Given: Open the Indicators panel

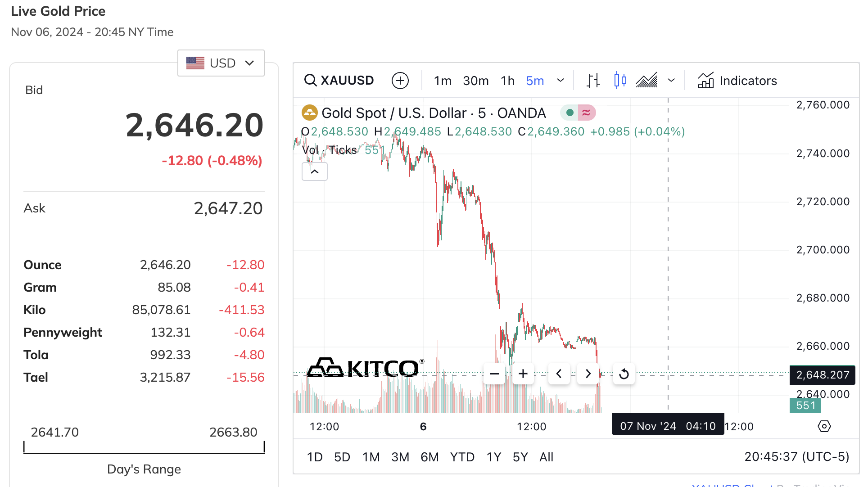Looking at the screenshot, I should (x=737, y=81).
